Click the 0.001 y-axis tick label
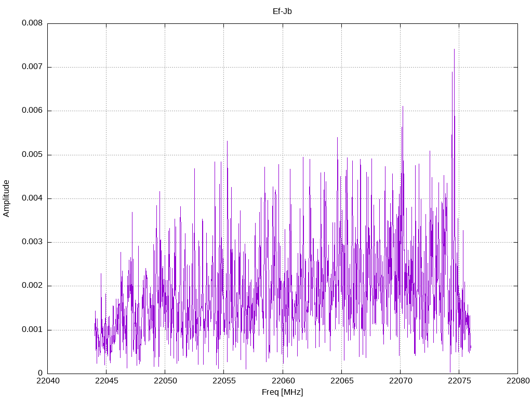The height and width of the screenshot is (399, 532). 32,329
